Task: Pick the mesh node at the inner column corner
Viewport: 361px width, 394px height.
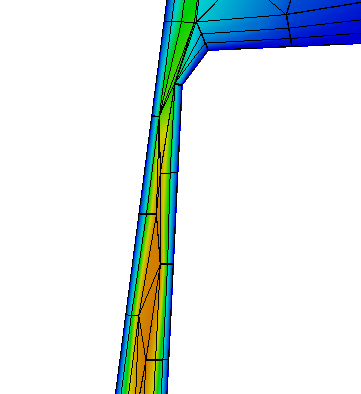Action: pyautogui.click(x=178, y=85)
